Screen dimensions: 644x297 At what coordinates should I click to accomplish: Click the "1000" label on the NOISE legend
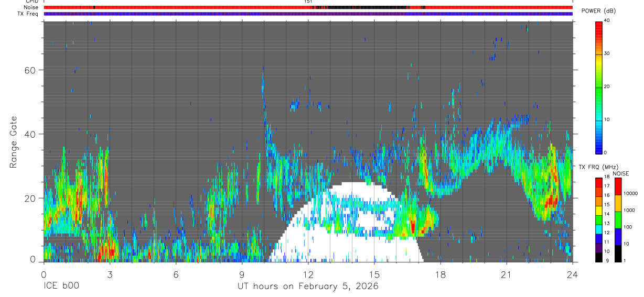pos(630,210)
